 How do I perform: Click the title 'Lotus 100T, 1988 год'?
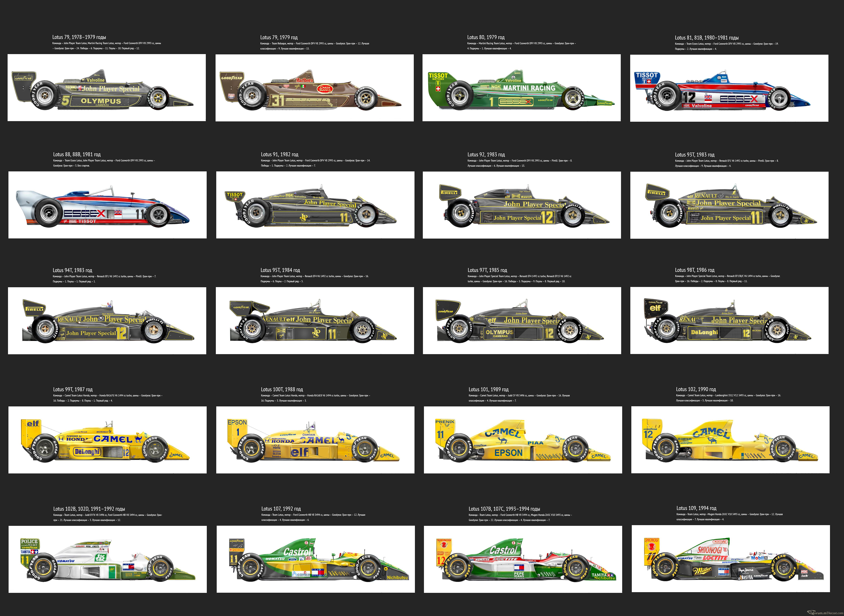(282, 389)
